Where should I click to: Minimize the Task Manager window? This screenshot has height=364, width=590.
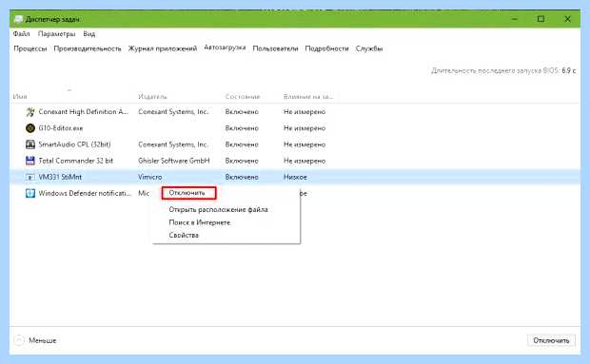515,19
